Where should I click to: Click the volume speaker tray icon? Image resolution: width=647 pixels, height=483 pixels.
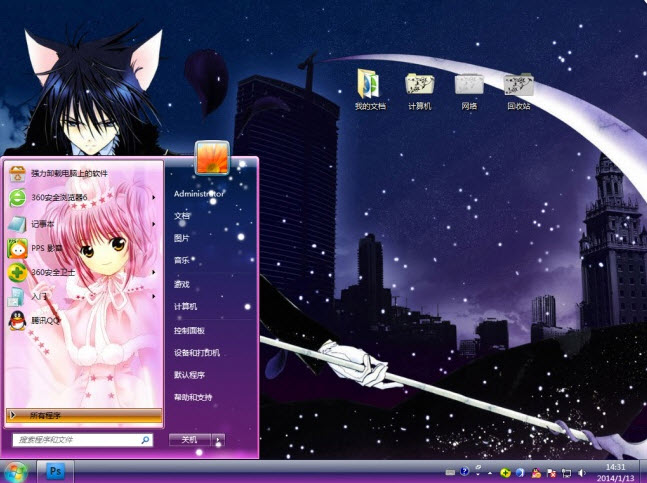tap(582, 473)
